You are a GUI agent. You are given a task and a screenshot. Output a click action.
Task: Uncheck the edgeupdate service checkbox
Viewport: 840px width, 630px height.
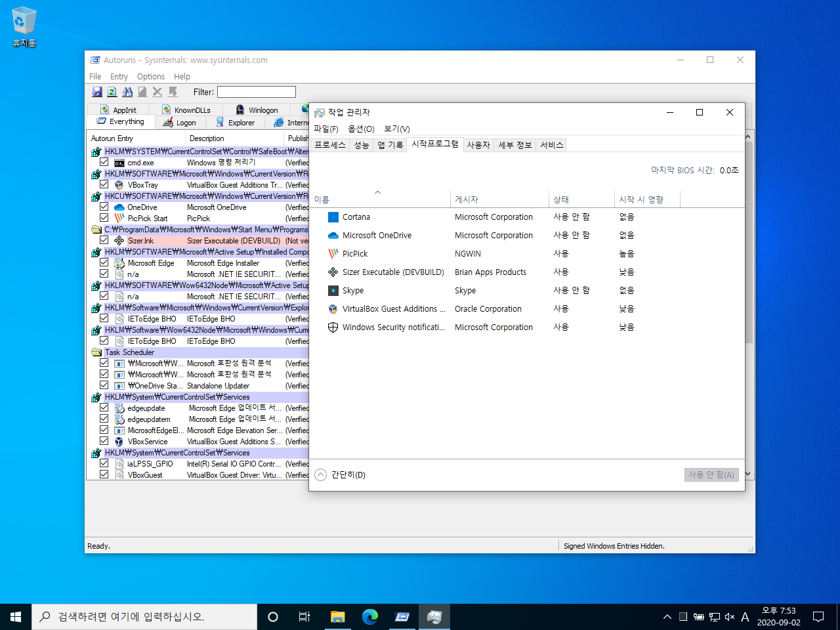[x=104, y=408]
